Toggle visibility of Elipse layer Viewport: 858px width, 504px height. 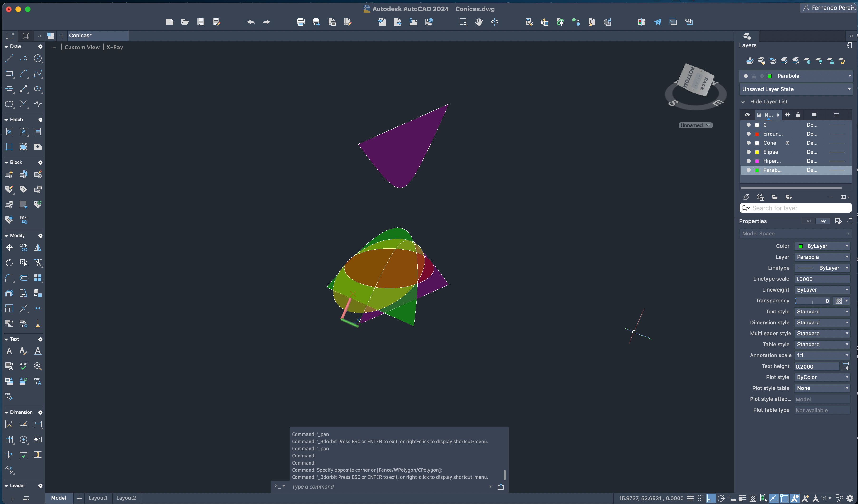[748, 152]
